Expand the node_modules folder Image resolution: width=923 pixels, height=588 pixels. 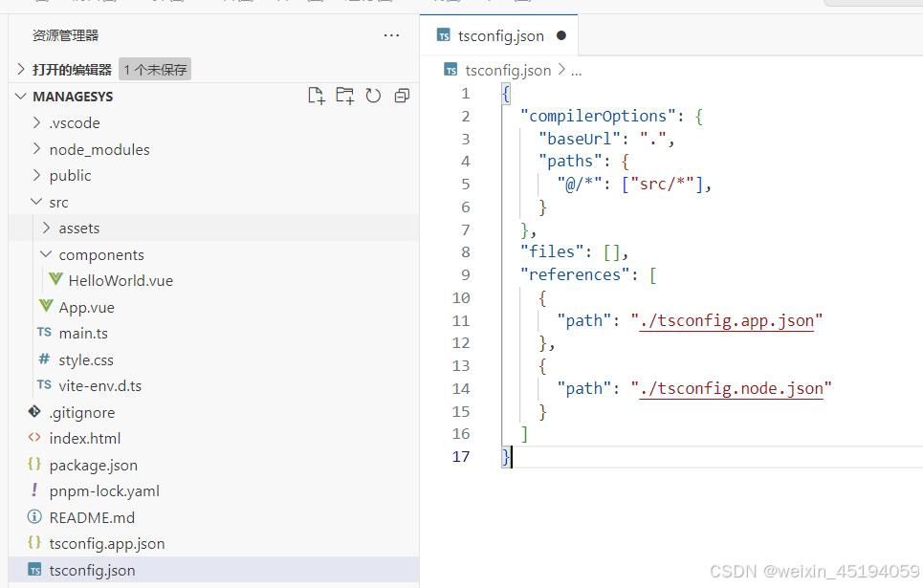[x=37, y=148]
